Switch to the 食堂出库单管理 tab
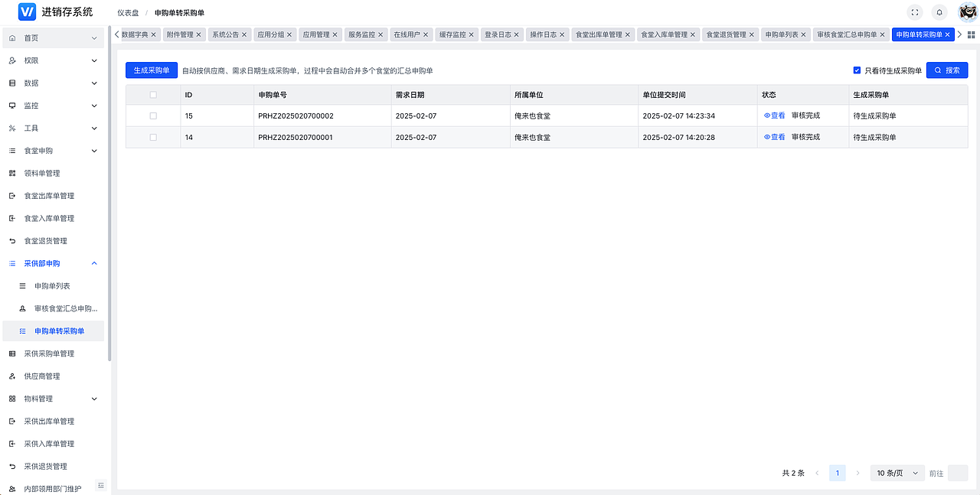980x495 pixels. click(x=603, y=34)
